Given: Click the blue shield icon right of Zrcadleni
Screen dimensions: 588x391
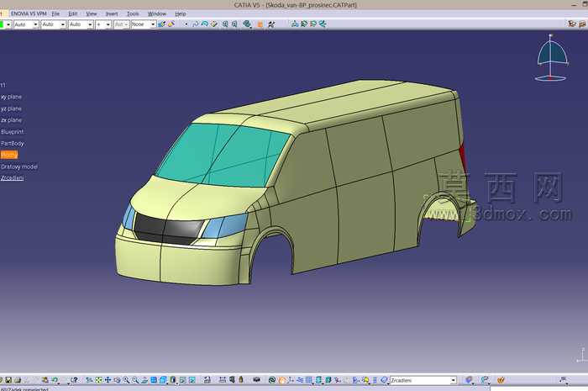Looking at the screenshot, I should click(x=469, y=380).
